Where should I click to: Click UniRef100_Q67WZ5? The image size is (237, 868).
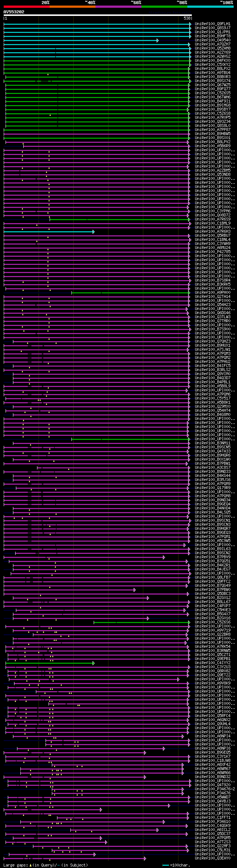point(213,85)
